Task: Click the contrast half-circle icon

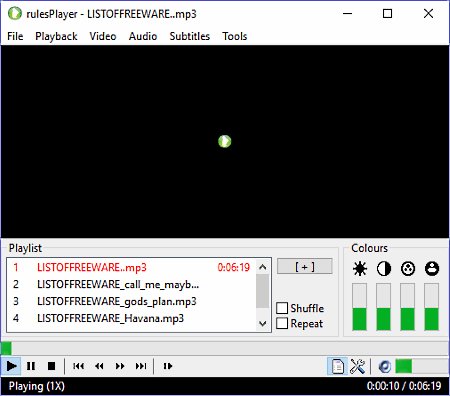Action: pyautogui.click(x=384, y=269)
